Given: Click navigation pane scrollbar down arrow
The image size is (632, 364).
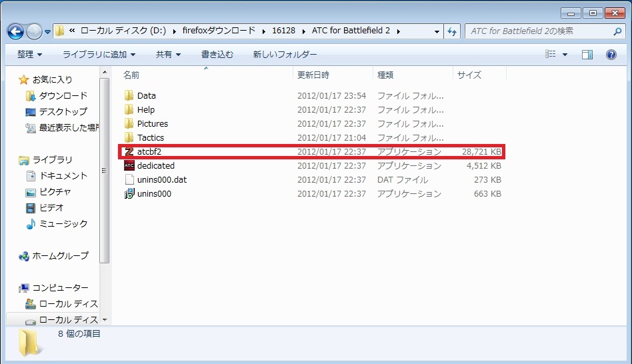Looking at the screenshot, I should (x=105, y=320).
